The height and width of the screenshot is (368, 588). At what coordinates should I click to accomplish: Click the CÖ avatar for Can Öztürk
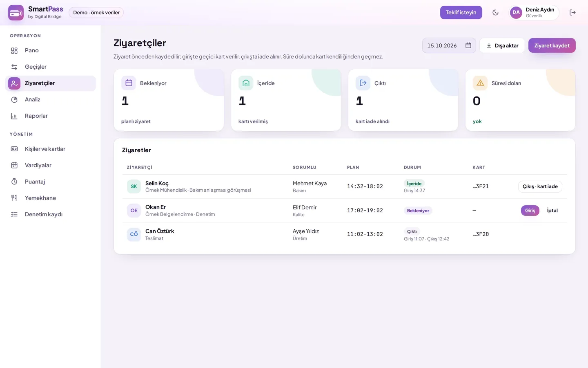pyautogui.click(x=134, y=235)
